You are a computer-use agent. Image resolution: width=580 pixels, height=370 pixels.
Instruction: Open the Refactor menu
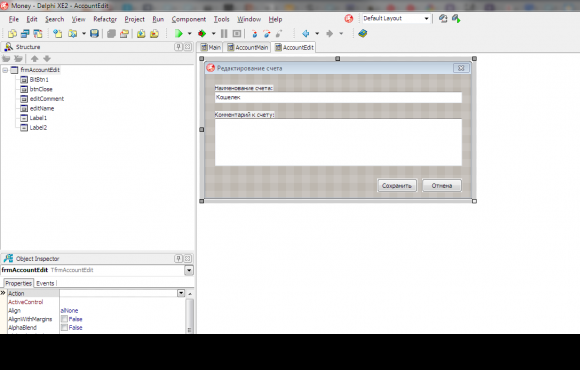click(105, 19)
